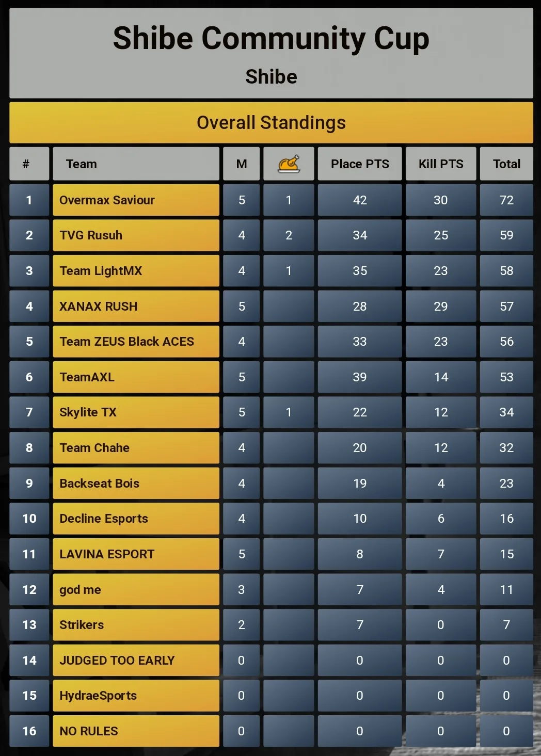The height and width of the screenshot is (756, 541).
Task: Select the Backseat Bois team row
Action: (x=136, y=484)
